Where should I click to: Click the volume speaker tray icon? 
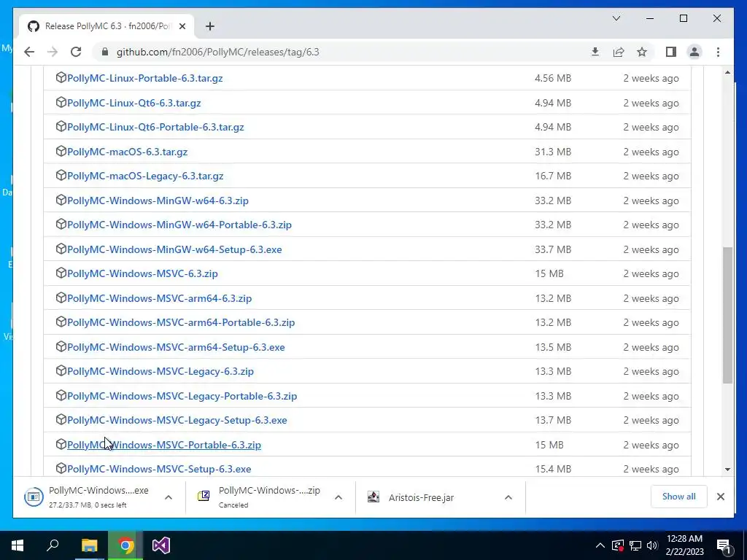click(652, 545)
